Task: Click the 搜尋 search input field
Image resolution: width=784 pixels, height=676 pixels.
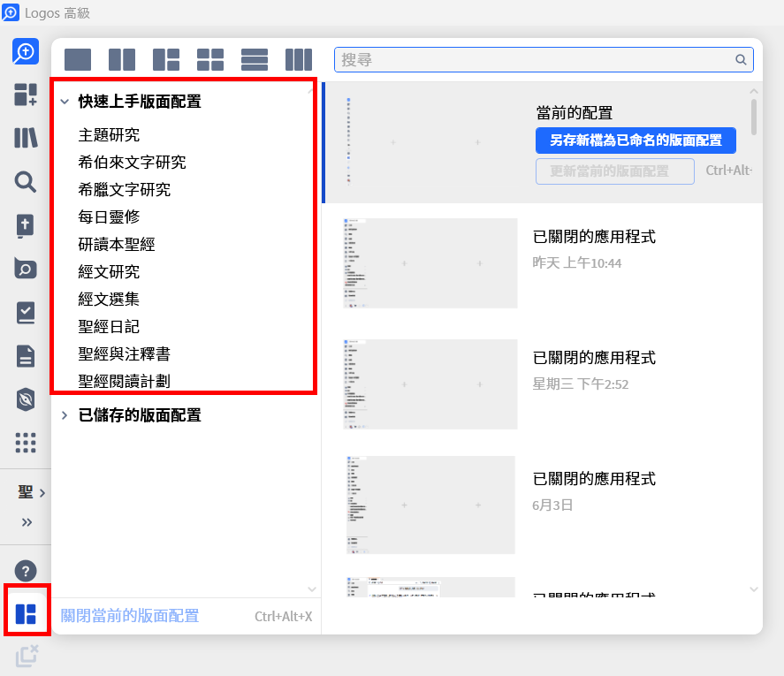Action: coord(544,60)
